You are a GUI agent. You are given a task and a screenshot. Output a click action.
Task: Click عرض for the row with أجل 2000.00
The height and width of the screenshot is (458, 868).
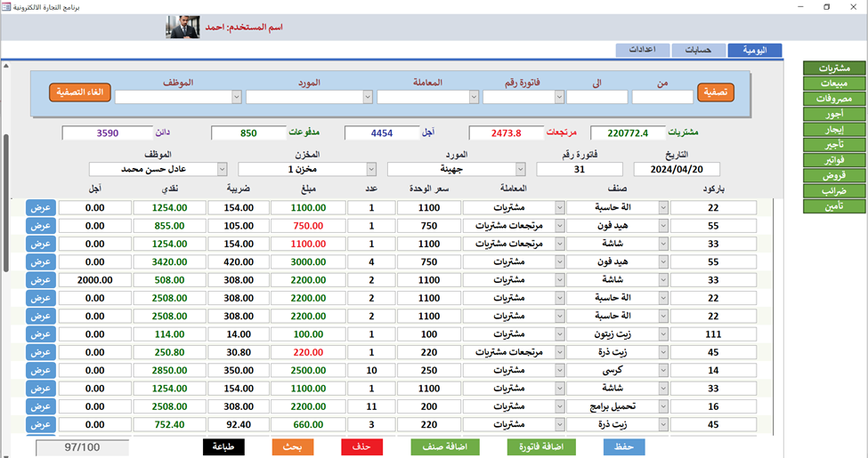click(x=41, y=280)
